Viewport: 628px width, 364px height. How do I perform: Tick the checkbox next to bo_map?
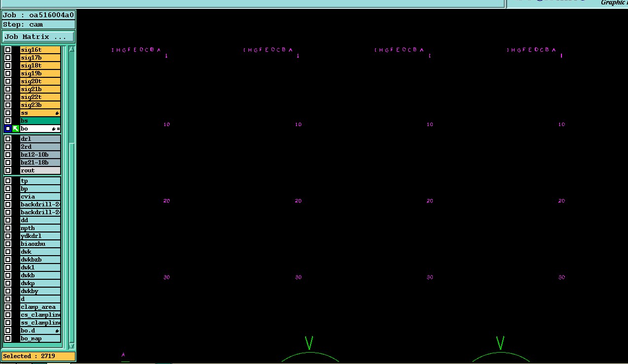click(8, 338)
